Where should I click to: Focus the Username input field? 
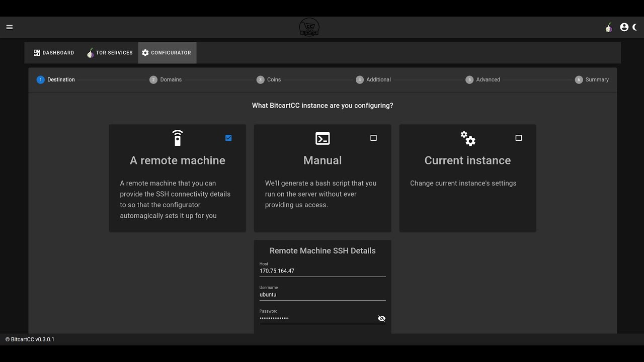323,294
